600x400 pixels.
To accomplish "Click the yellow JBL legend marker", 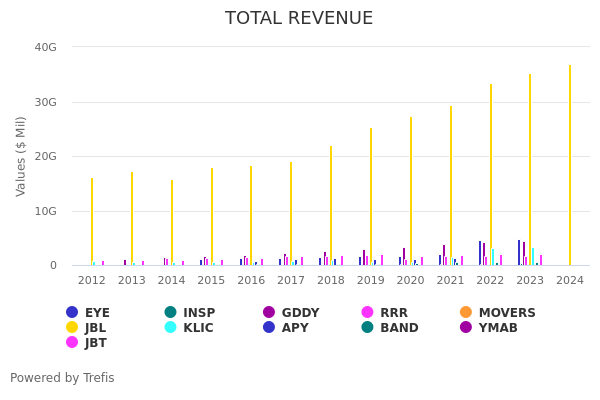I will click(72, 328).
